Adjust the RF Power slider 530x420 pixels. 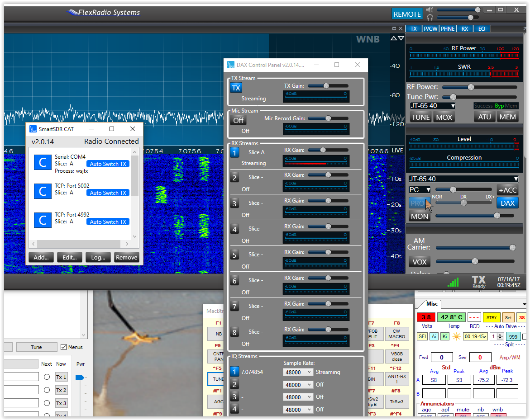tap(471, 87)
